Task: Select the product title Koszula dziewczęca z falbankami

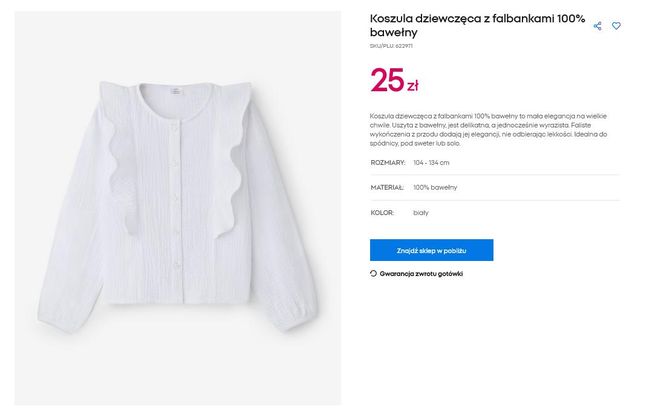Action: point(477,25)
